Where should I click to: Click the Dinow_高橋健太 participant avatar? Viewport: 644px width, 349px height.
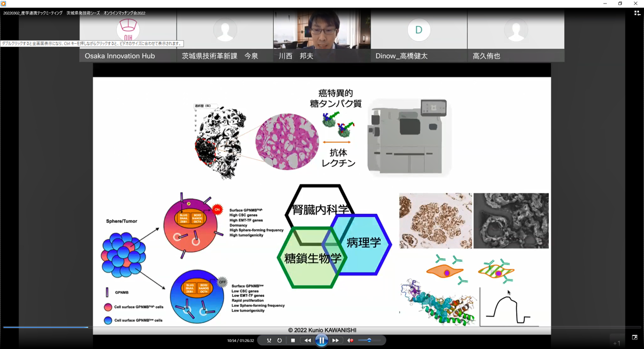(419, 30)
